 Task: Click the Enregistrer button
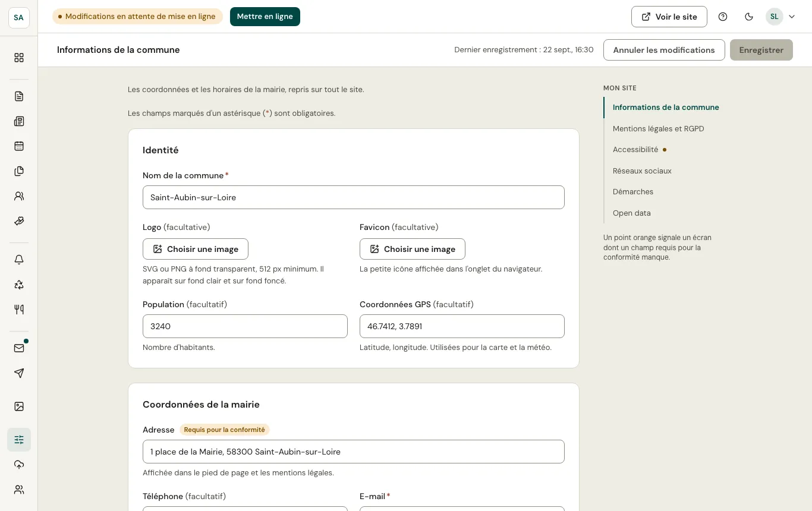761,50
